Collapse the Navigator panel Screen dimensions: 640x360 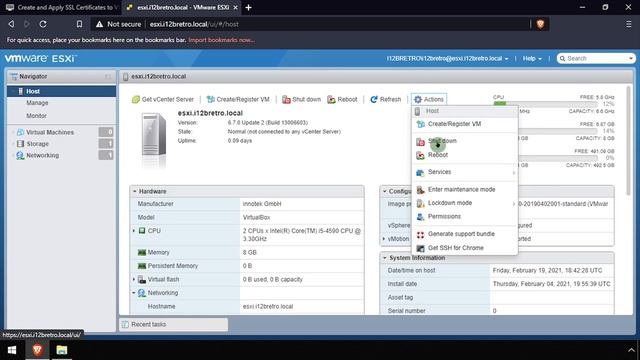point(108,76)
